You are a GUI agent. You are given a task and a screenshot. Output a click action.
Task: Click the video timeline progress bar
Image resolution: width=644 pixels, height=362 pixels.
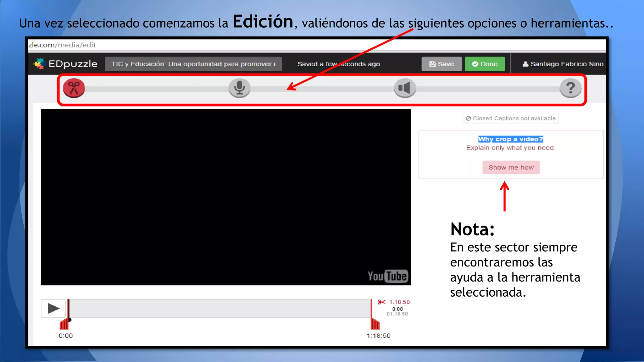coord(219,308)
